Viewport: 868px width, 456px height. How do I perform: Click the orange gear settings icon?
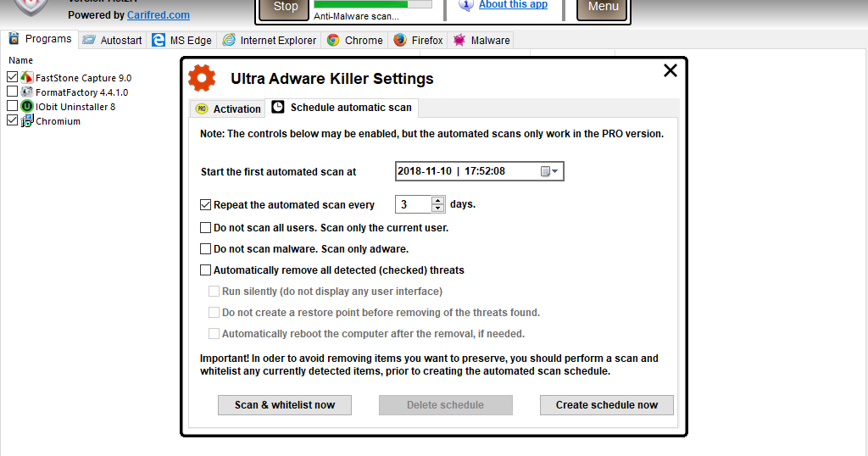pyautogui.click(x=202, y=78)
